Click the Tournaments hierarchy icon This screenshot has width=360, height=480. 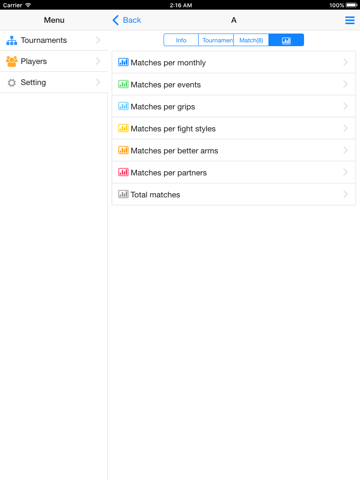click(12, 40)
